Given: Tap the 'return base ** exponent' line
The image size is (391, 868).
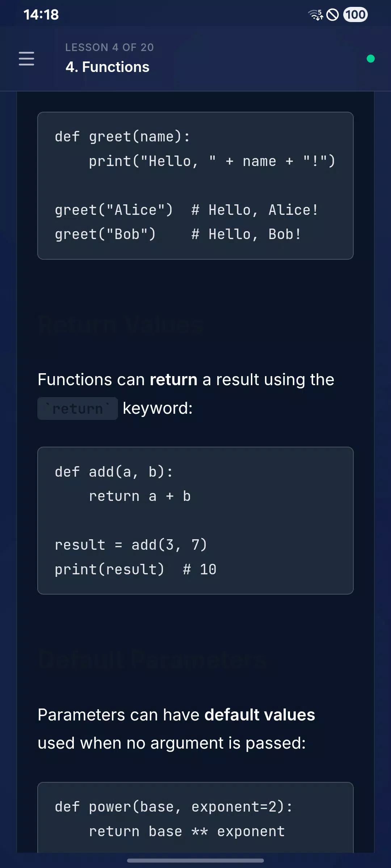Looking at the screenshot, I should (187, 831).
